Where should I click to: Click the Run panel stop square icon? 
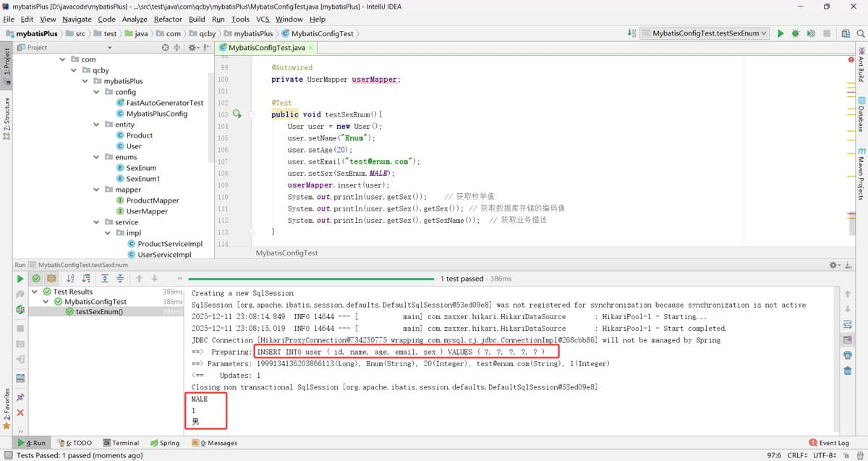click(20, 328)
